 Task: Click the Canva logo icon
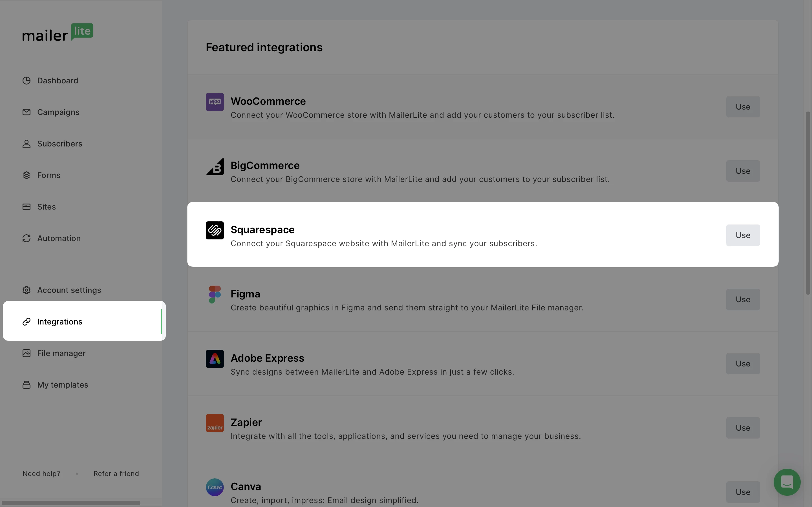215,487
